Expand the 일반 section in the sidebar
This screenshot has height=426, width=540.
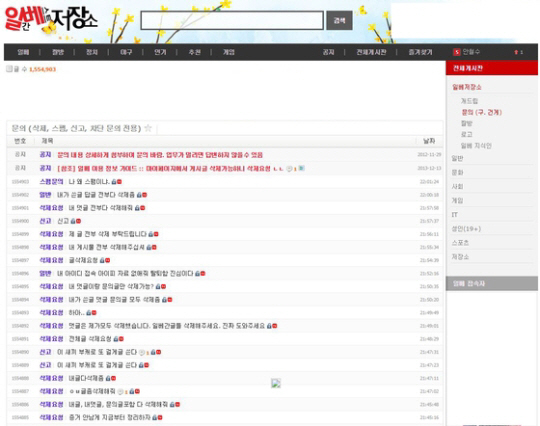(x=457, y=158)
